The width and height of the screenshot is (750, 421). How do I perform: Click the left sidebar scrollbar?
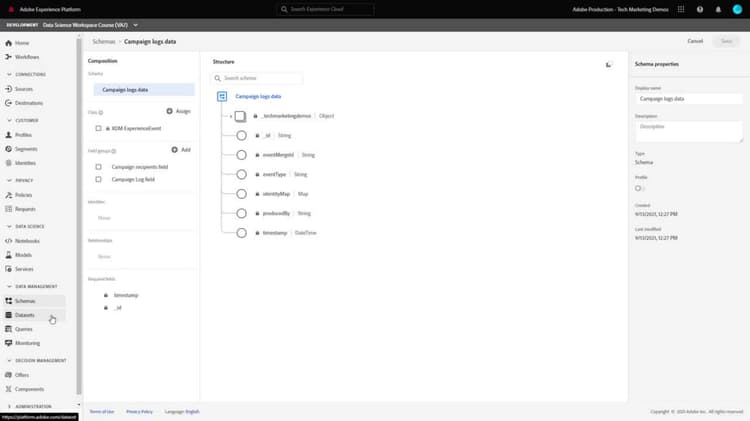coord(79,215)
